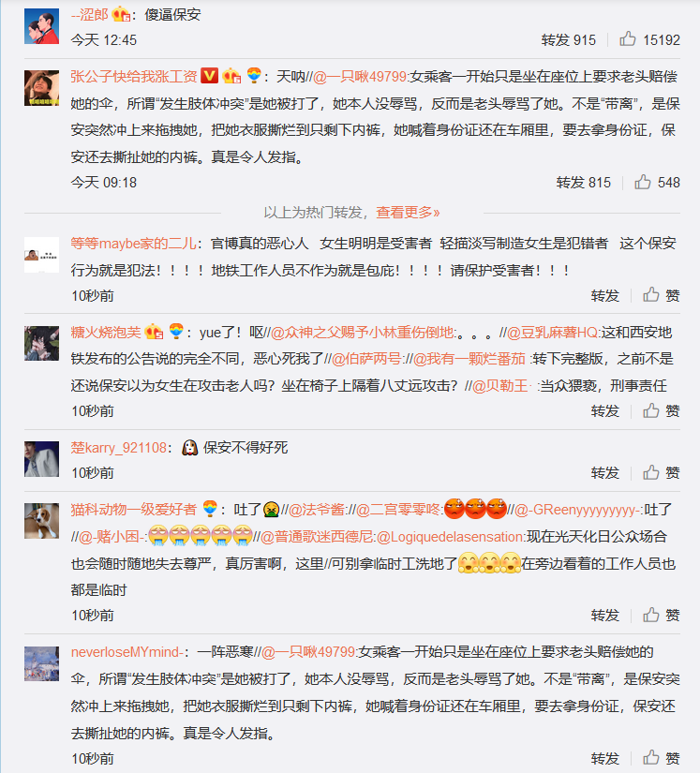
Task: Click thumbs-up icon showing 548 likes
Action: 642,182
